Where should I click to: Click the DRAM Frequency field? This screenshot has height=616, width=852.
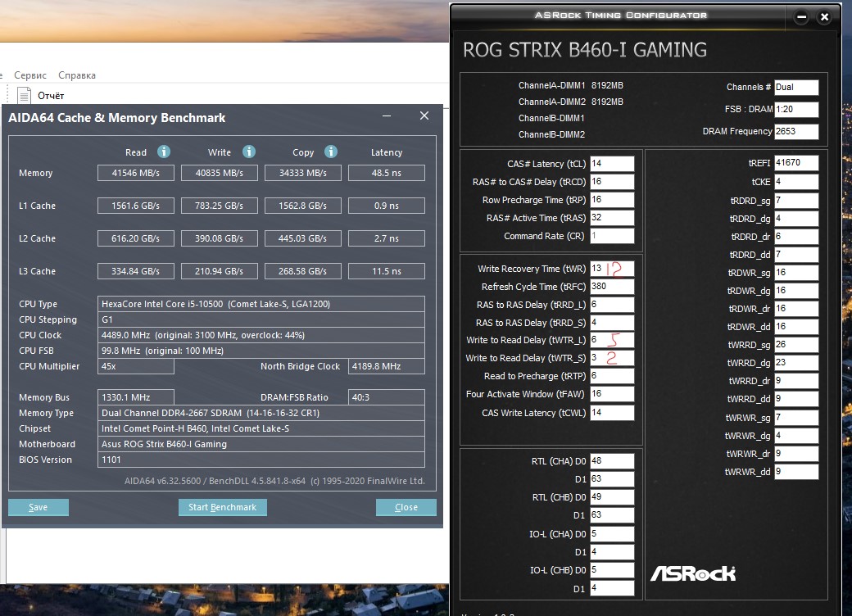796,131
